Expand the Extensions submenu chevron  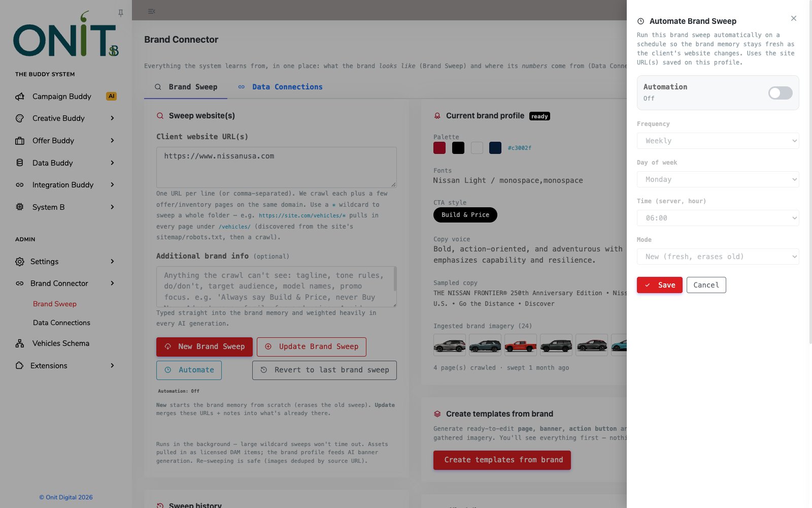[x=113, y=366]
